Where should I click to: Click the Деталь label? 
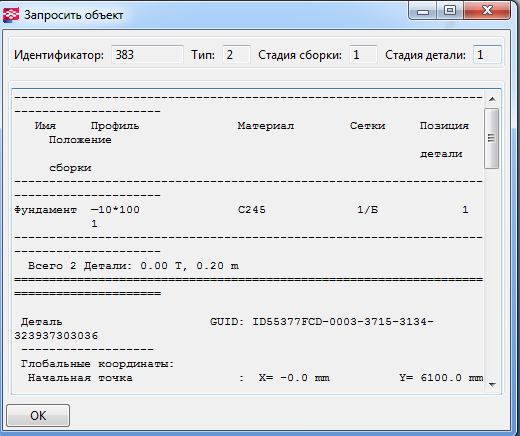[x=41, y=322]
